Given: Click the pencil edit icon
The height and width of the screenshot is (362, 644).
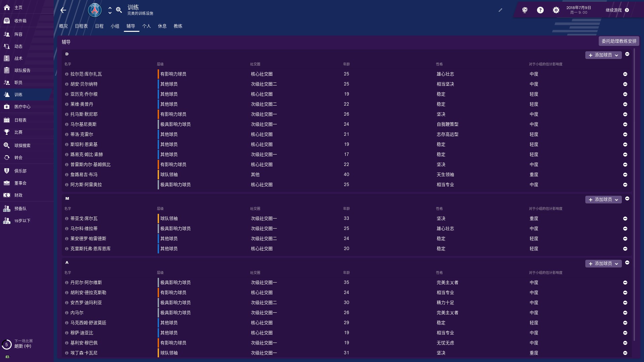Looking at the screenshot, I should click(x=500, y=10).
